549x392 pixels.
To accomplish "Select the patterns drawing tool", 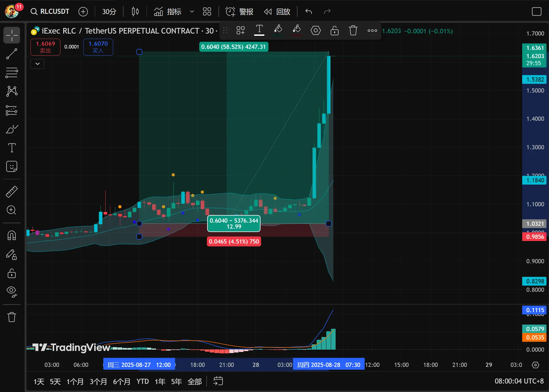I will (12, 91).
